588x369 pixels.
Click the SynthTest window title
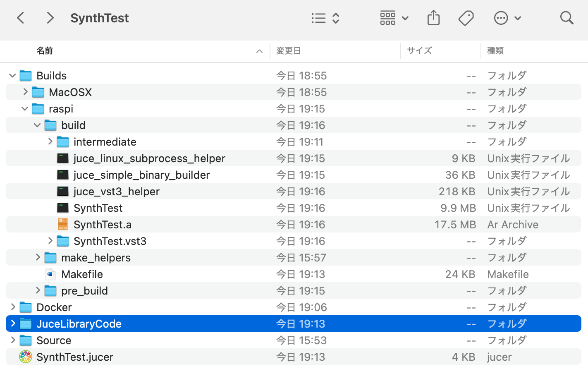[x=100, y=18]
